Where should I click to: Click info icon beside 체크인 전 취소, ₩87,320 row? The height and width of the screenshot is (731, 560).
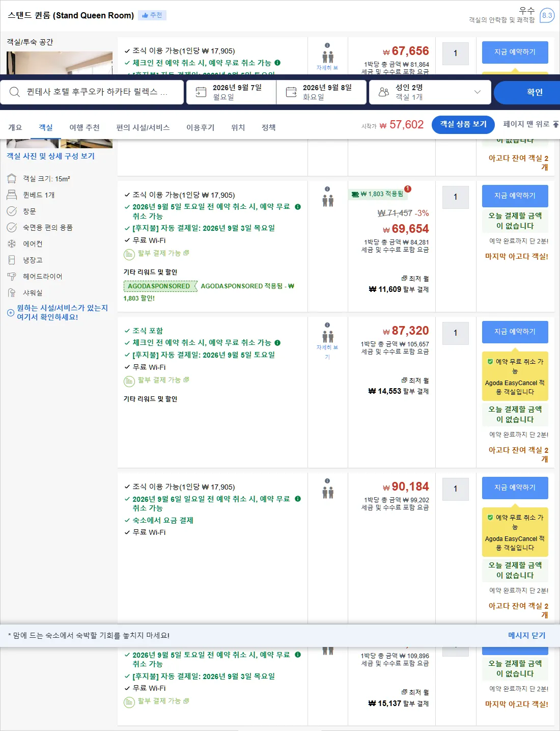(x=277, y=343)
